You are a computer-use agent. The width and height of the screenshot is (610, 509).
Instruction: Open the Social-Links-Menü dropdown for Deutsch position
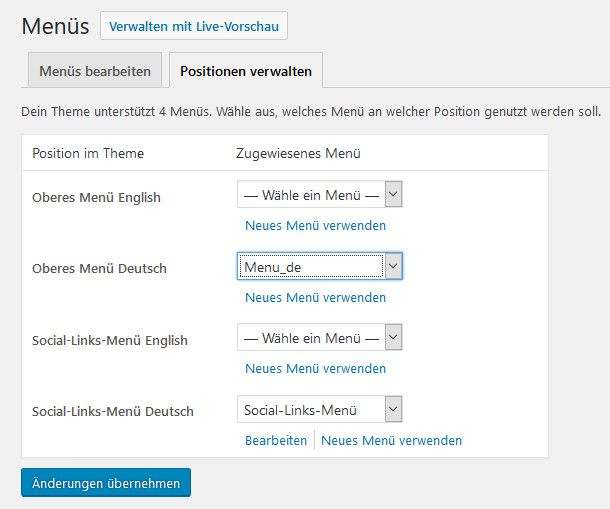pos(319,409)
